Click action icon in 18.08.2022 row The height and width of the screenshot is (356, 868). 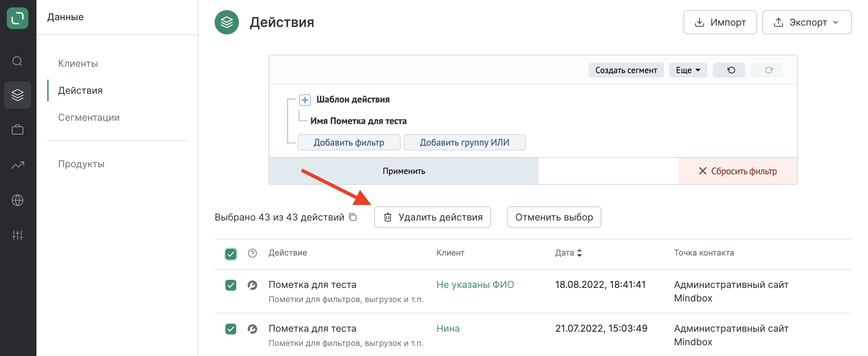tap(252, 285)
